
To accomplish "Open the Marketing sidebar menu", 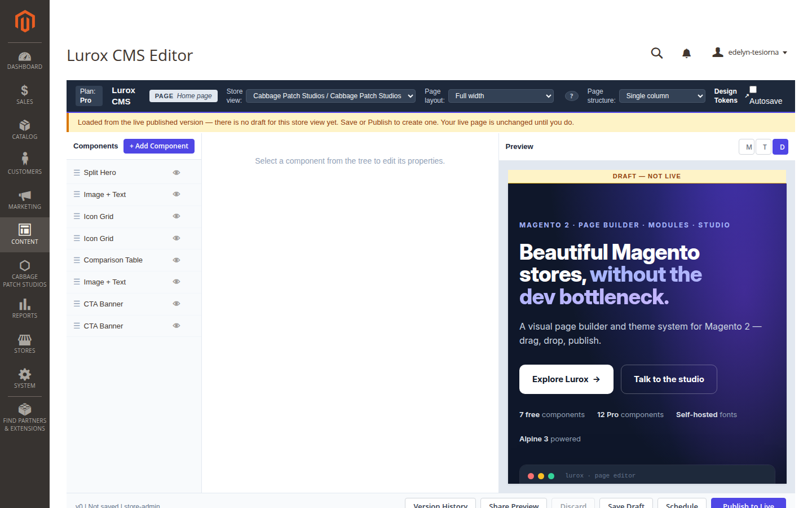I will click(x=25, y=200).
